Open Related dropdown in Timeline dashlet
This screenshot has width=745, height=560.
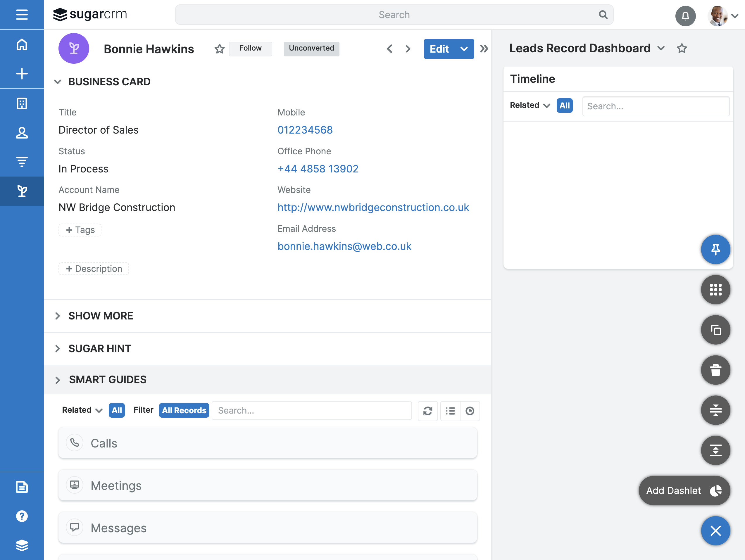point(530,106)
